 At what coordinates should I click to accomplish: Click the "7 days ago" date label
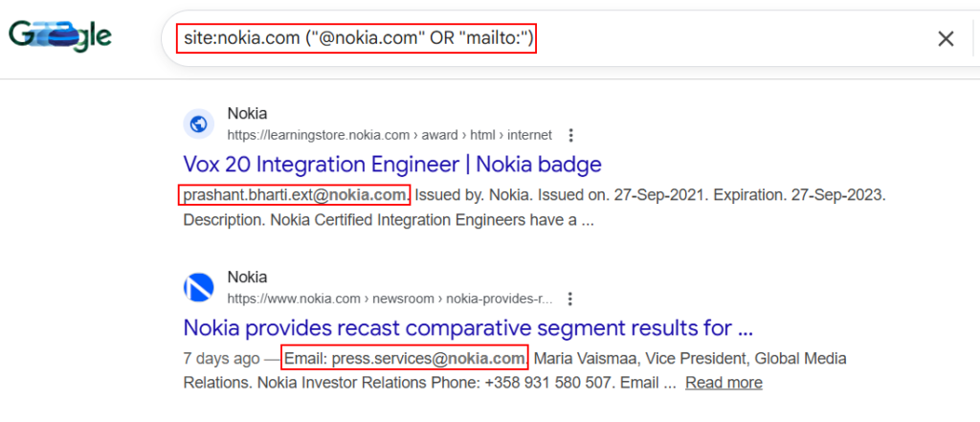click(x=221, y=359)
